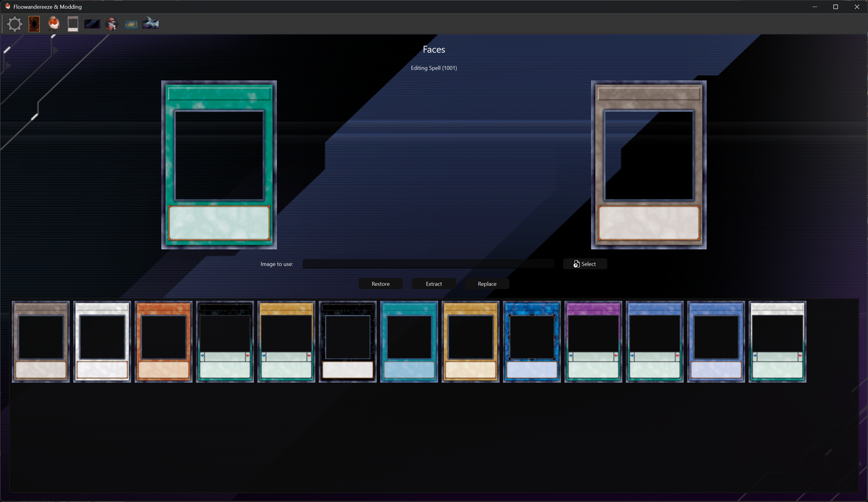This screenshot has height=502, width=868.
Task: Open the settings gear in toolbar
Action: pyautogui.click(x=14, y=24)
